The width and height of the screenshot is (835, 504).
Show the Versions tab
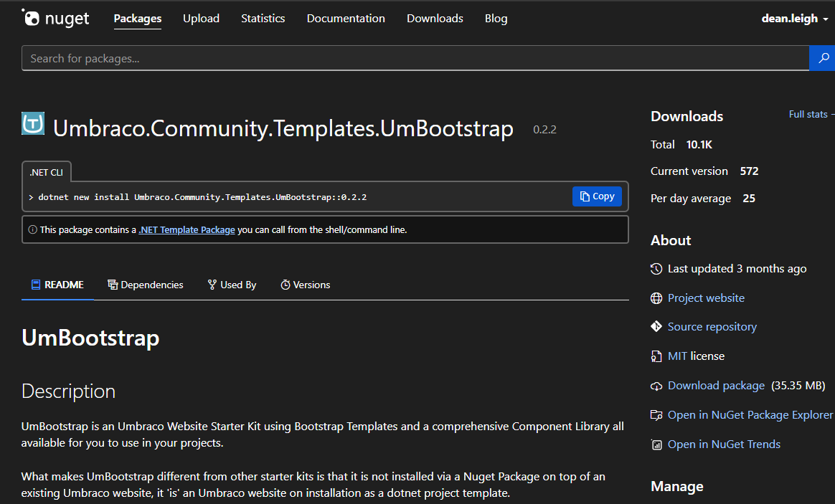305,285
